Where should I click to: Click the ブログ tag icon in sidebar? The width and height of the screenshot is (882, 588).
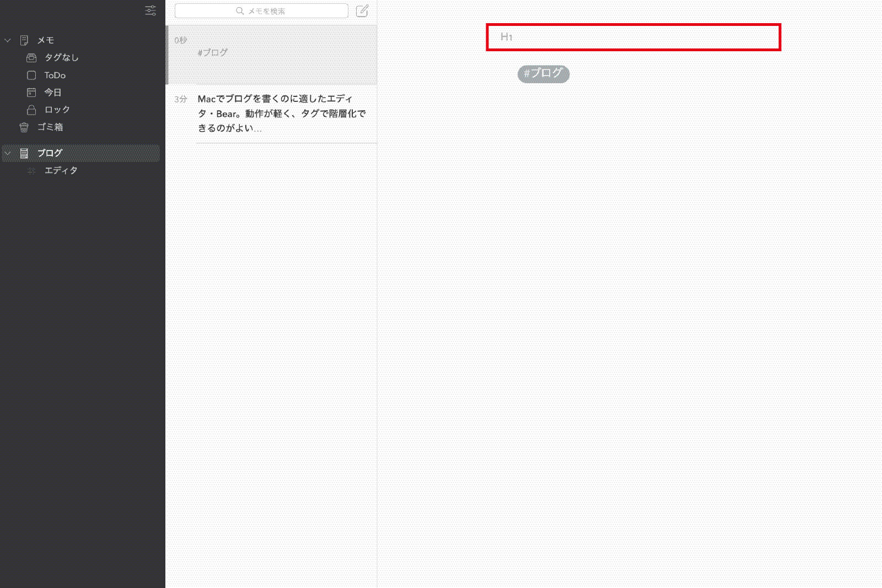tap(24, 153)
